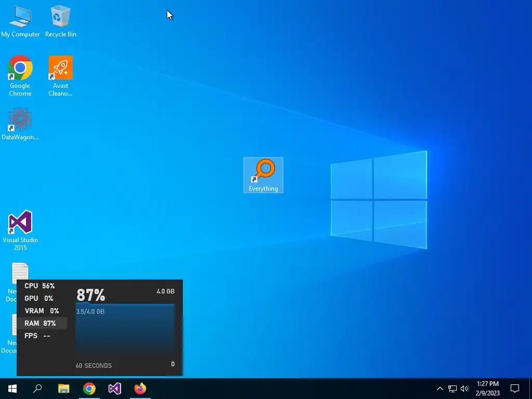Open the Action Center notifications icon
Screen dimensions: 532x399
pyautogui.click(x=515, y=389)
